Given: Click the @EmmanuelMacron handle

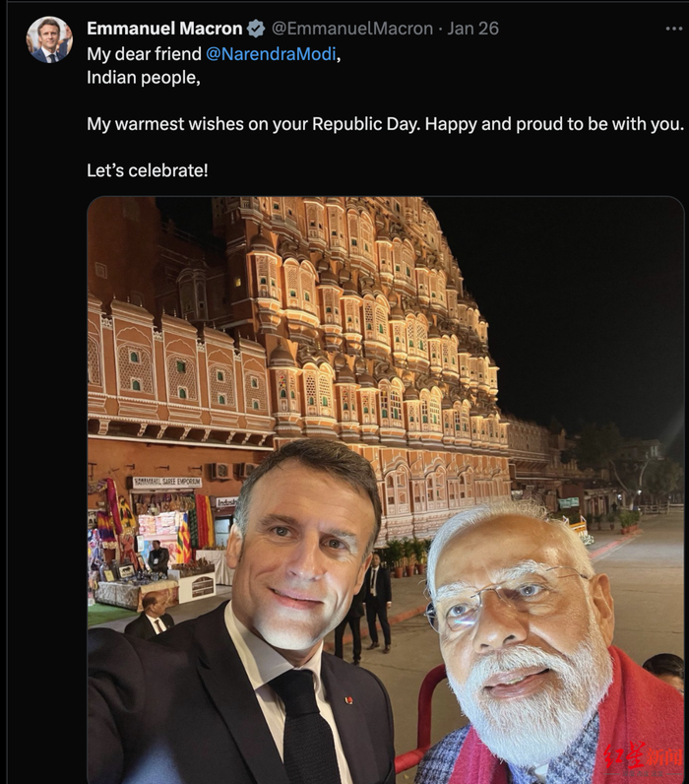Looking at the screenshot, I should pos(352,29).
